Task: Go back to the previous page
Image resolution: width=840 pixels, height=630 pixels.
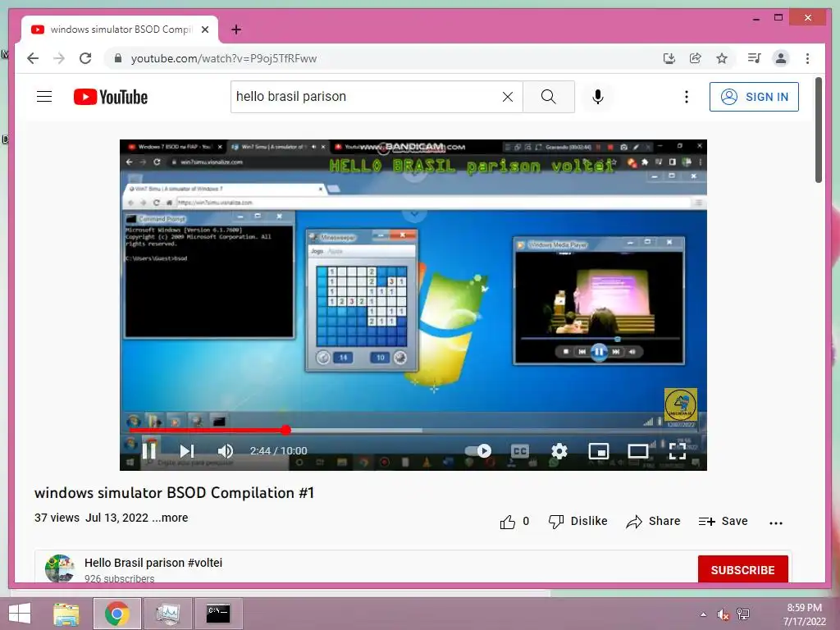Action: tap(33, 58)
